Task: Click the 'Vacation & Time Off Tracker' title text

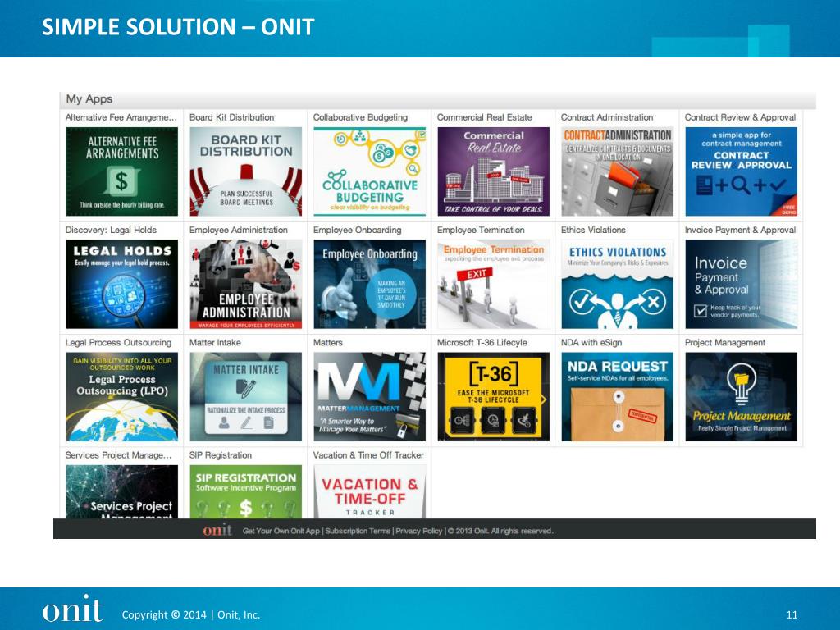Action: pyautogui.click(x=368, y=454)
